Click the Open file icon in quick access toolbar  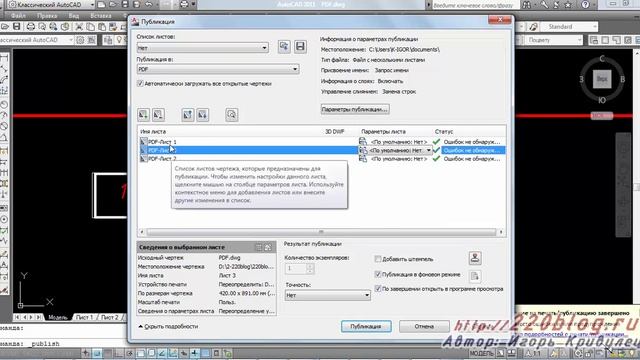click(x=113, y=4)
